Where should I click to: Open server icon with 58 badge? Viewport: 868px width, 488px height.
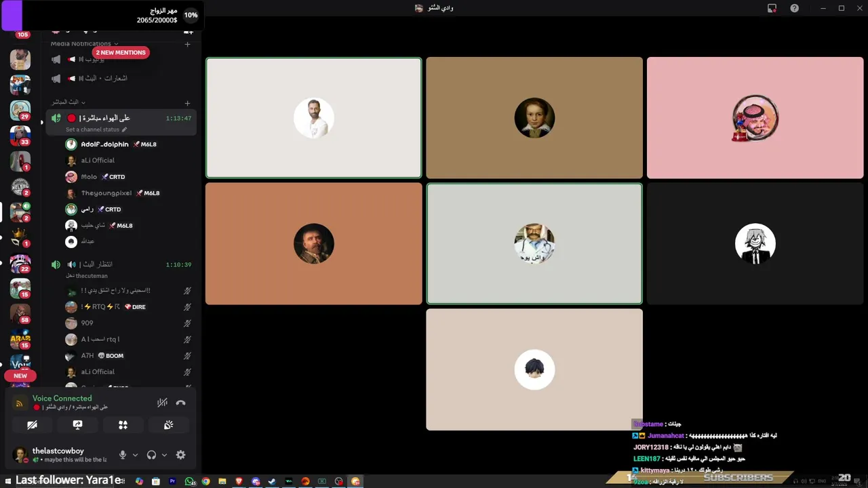(20, 314)
